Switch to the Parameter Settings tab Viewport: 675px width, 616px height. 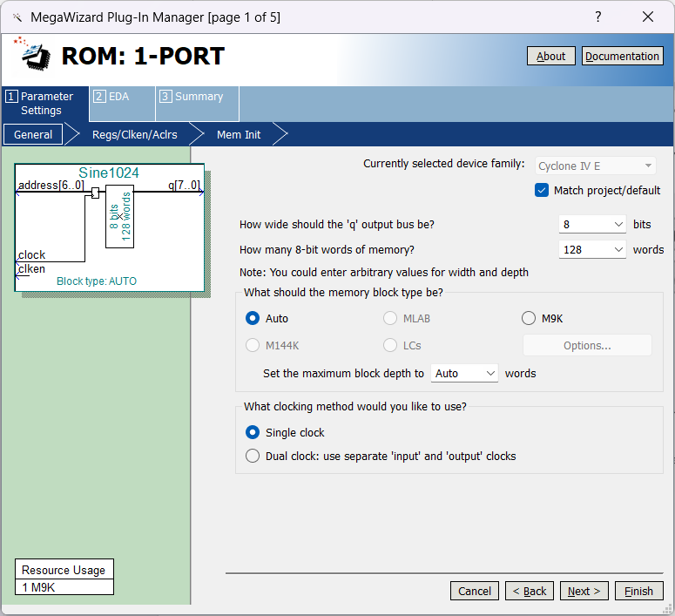click(x=44, y=104)
